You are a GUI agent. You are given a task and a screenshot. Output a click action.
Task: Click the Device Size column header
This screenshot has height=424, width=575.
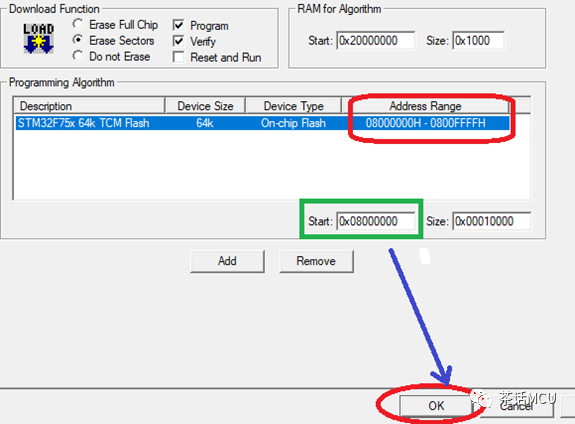[205, 106]
